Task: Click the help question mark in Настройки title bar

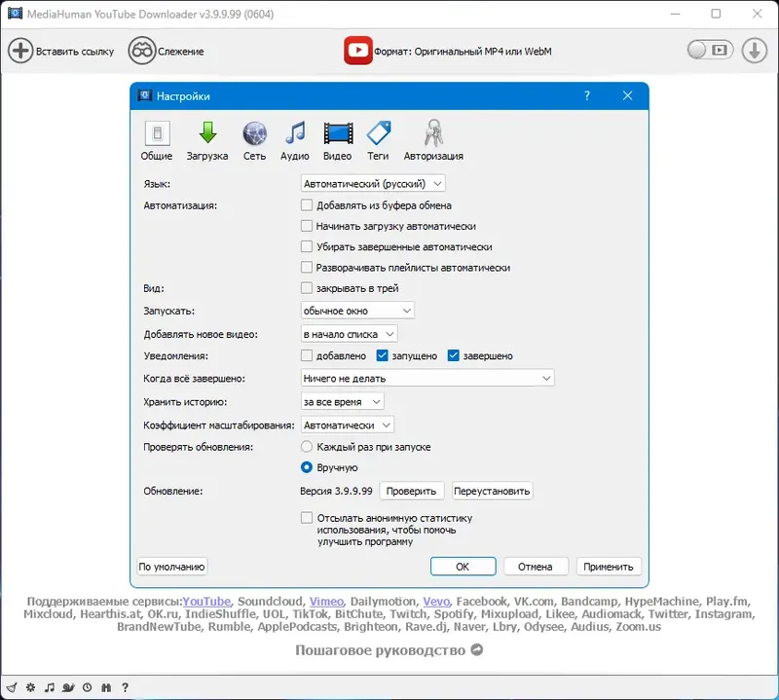Action: [x=587, y=95]
